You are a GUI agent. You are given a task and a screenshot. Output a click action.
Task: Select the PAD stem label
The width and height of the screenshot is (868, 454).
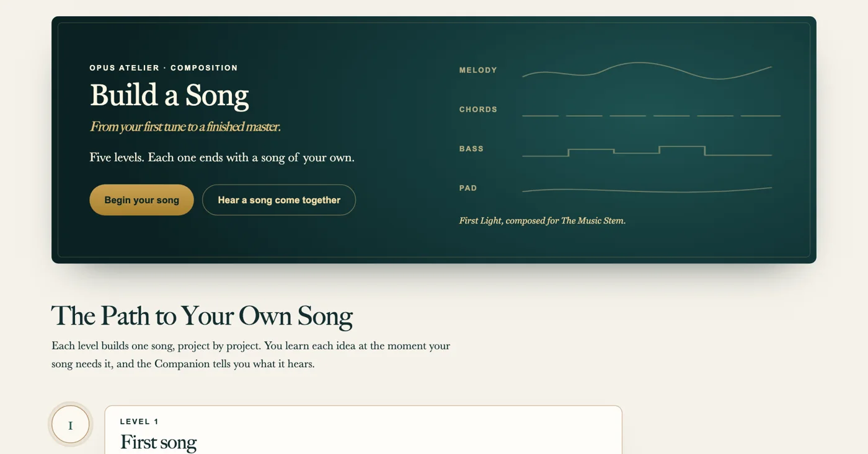tap(468, 188)
